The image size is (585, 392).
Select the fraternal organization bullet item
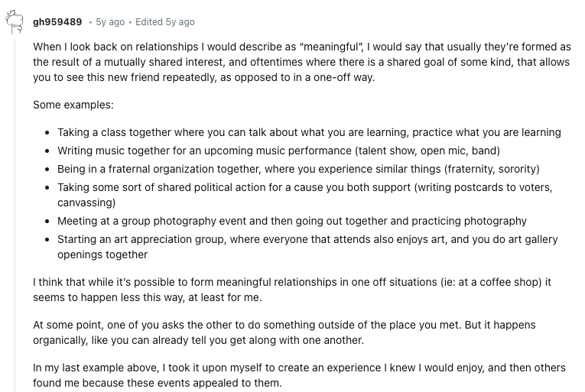click(x=298, y=169)
